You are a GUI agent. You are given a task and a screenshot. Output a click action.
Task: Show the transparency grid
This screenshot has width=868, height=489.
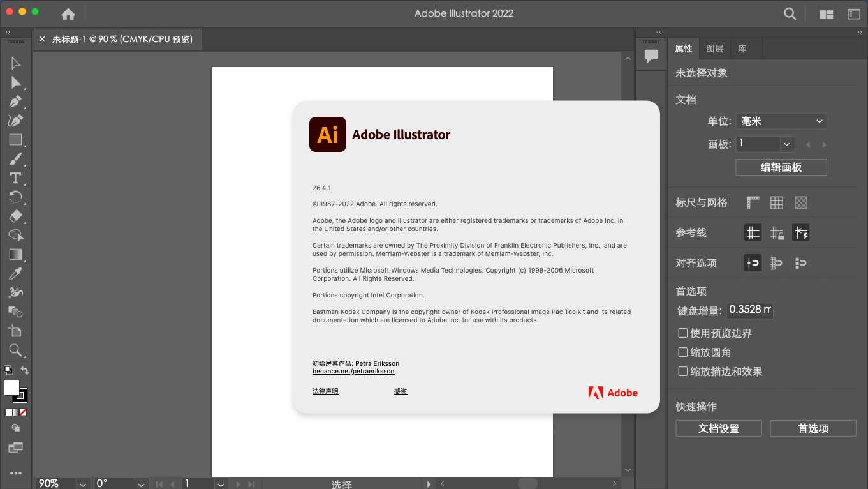[x=801, y=202]
